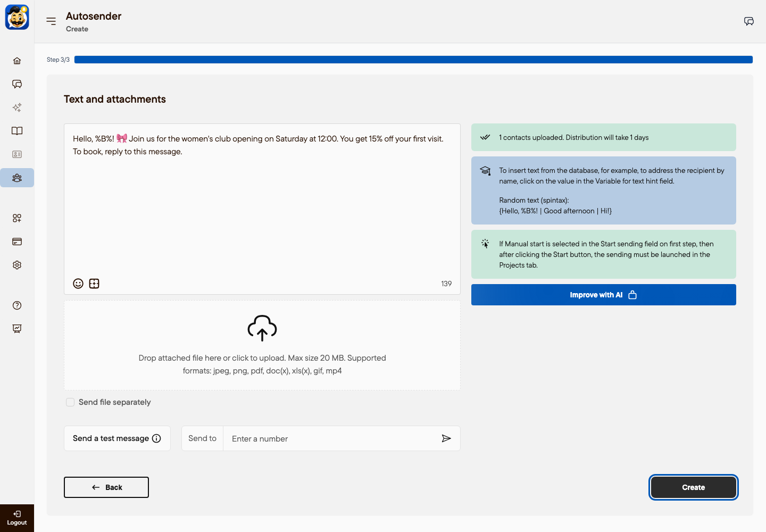Select the highlighted group-of-people sidebar icon
The width and height of the screenshot is (766, 532).
coord(17,178)
